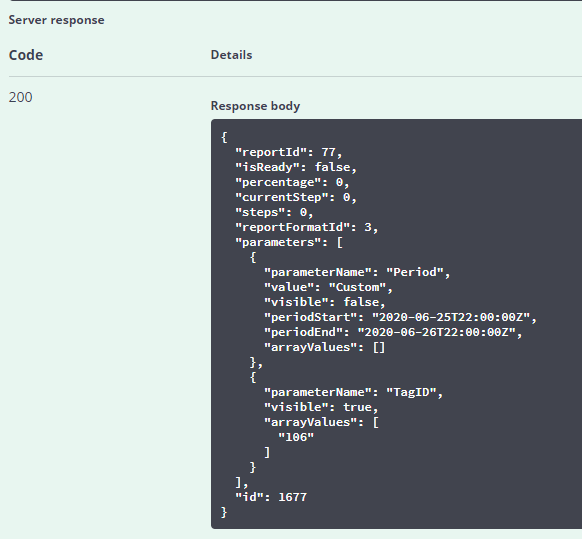The image size is (582, 539).
Task: Click the "isReady": false line
Action: tap(296, 167)
